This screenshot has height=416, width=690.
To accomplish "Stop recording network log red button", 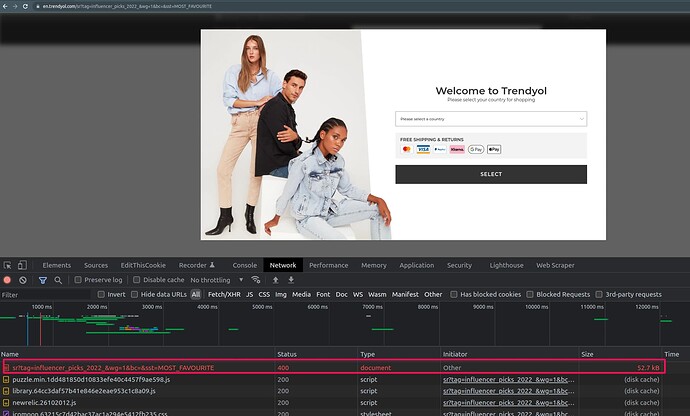I will pyautogui.click(x=8, y=280).
